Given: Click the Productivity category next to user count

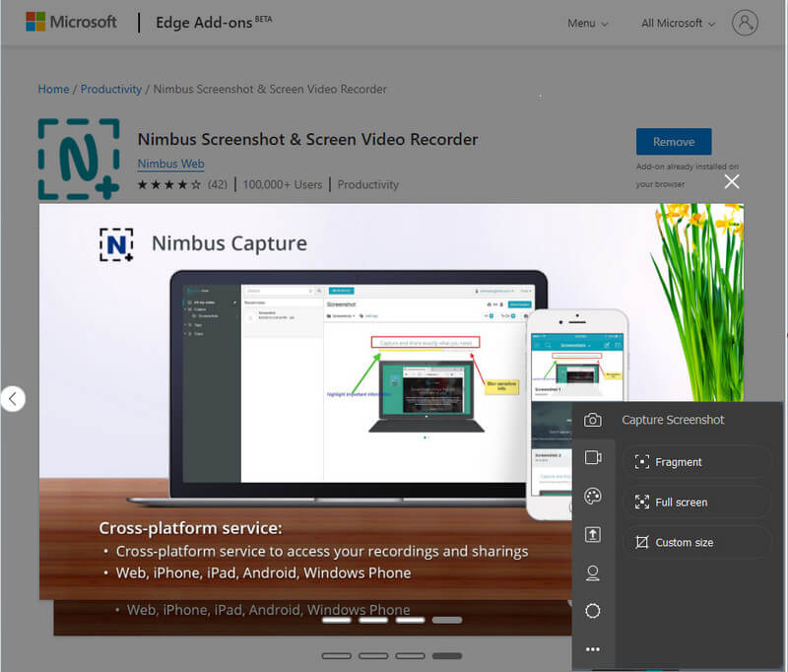Looking at the screenshot, I should click(x=367, y=184).
